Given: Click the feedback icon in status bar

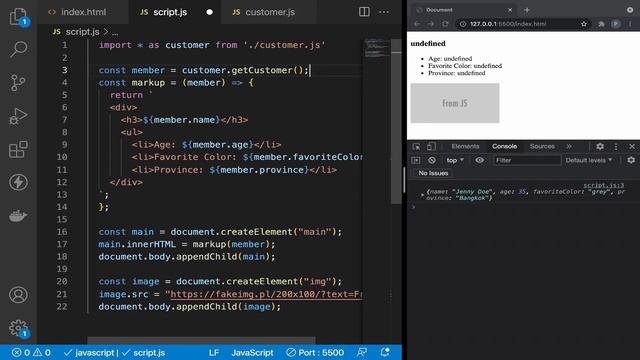Looking at the screenshot, I should point(362,352).
